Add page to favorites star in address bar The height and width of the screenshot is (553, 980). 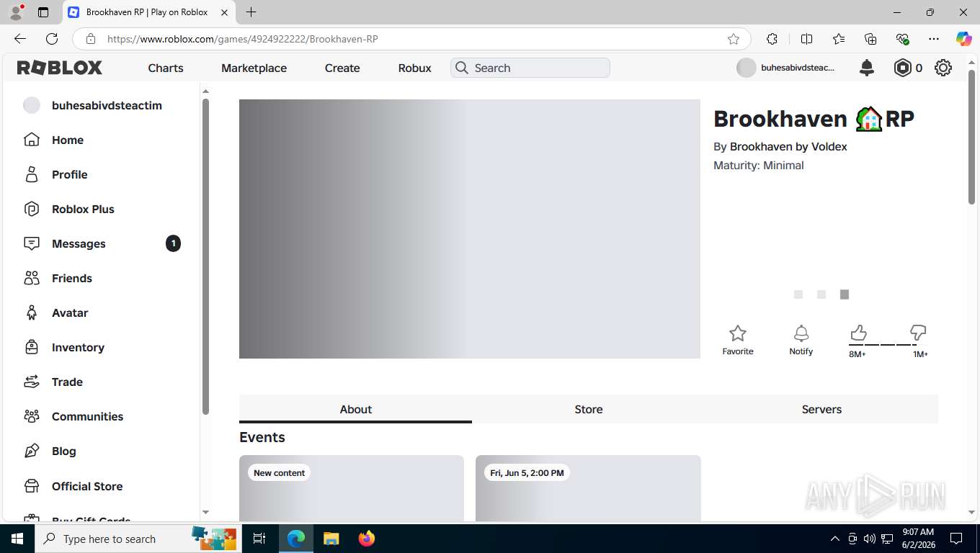click(734, 39)
